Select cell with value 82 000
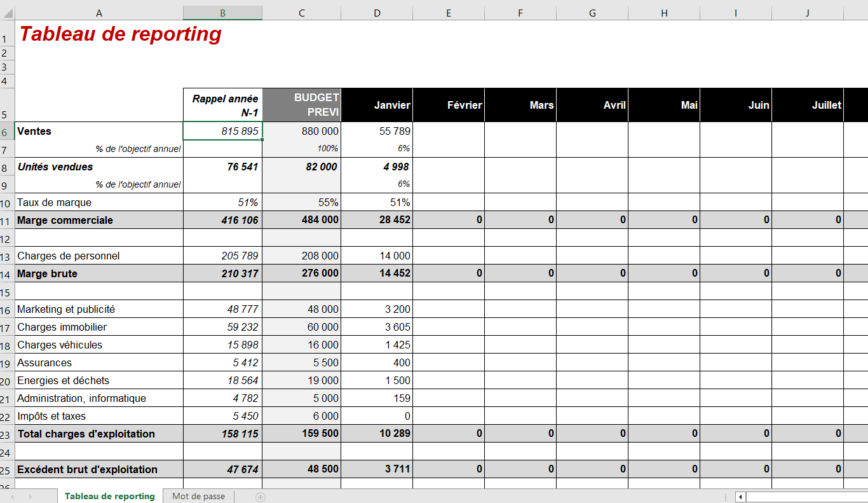The image size is (868, 503). click(302, 167)
